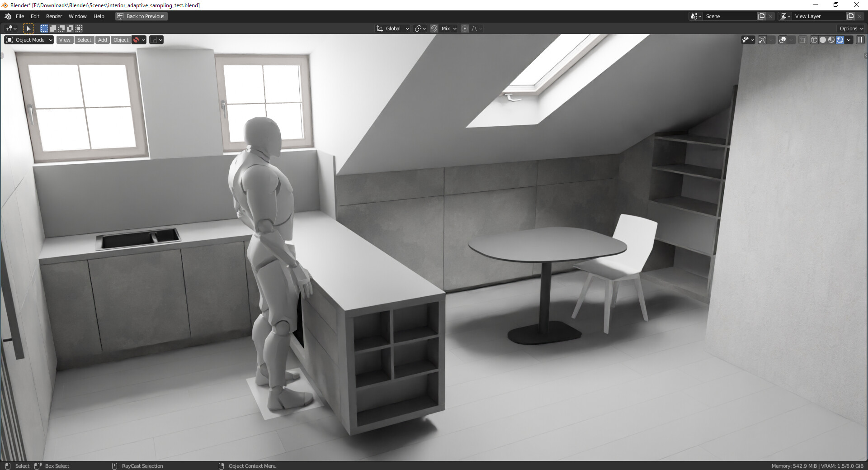Open the viewport View menu

tap(65, 40)
